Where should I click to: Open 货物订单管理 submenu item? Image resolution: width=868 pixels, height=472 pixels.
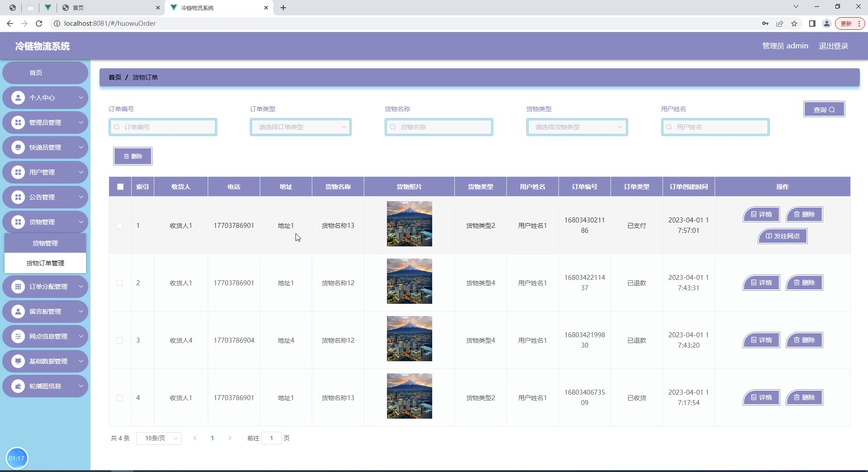(45, 263)
